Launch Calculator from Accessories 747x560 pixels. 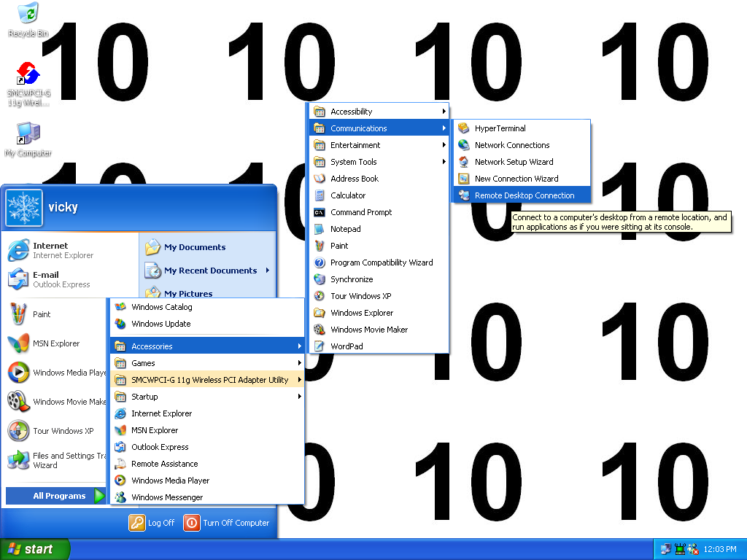[379, 195]
